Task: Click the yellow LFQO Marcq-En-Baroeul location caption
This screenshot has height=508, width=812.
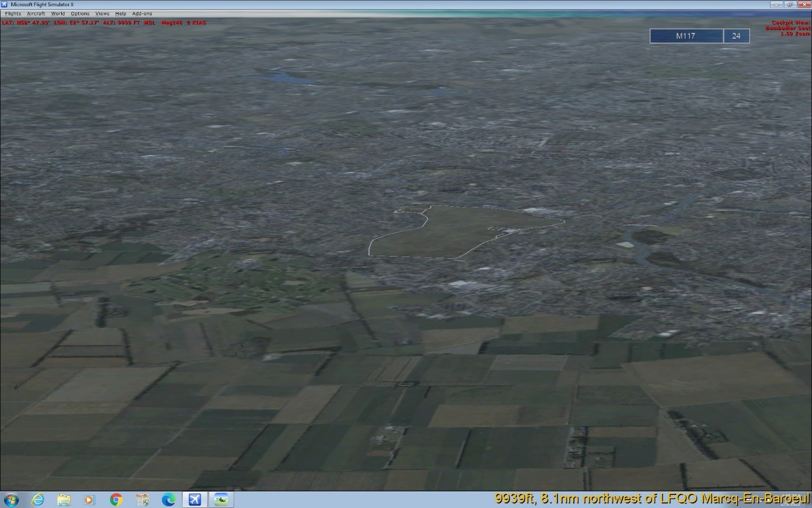Action: click(x=652, y=498)
